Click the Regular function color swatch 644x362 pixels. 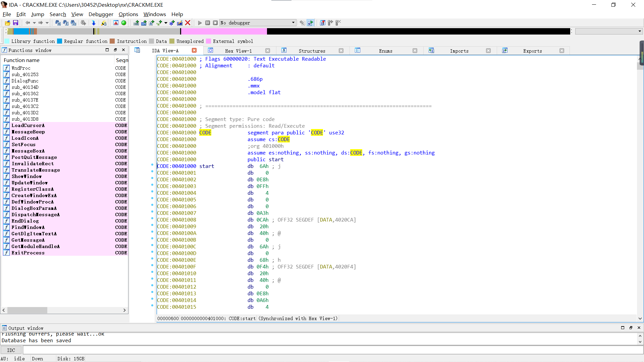coord(60,41)
